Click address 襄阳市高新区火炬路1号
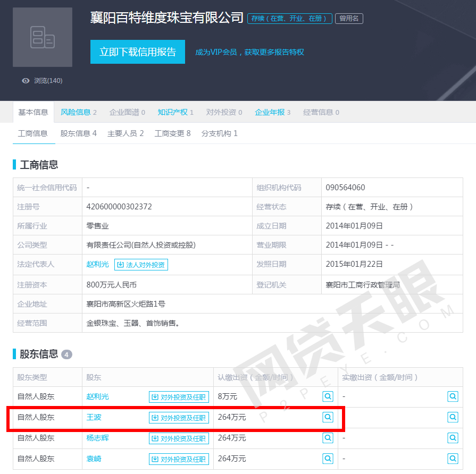 click(x=126, y=304)
